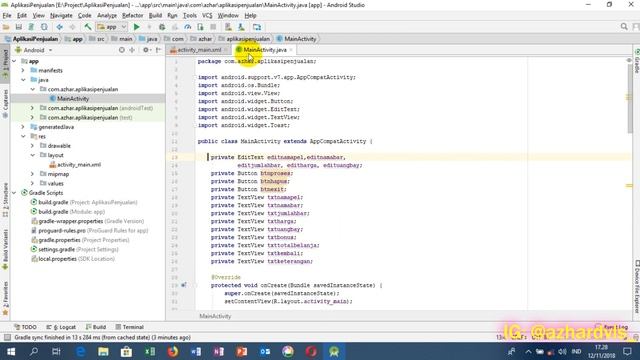Image resolution: width=640 pixels, height=360 pixels.
Task: Select MainActivity in the project tree
Action: click(73, 99)
